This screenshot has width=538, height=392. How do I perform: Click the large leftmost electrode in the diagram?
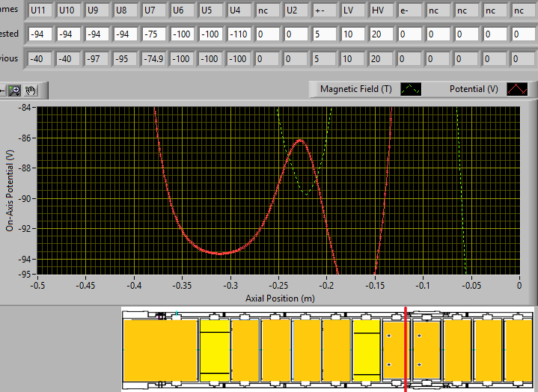160,349
